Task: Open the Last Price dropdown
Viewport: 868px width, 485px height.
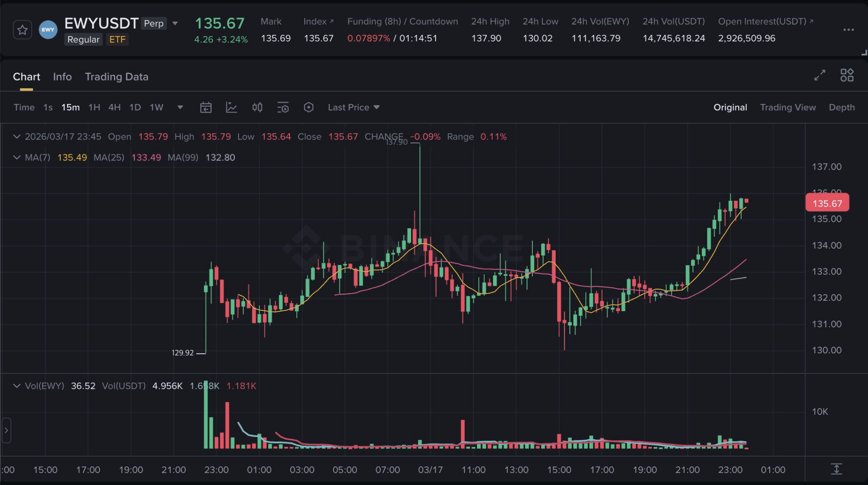Action: tap(353, 107)
